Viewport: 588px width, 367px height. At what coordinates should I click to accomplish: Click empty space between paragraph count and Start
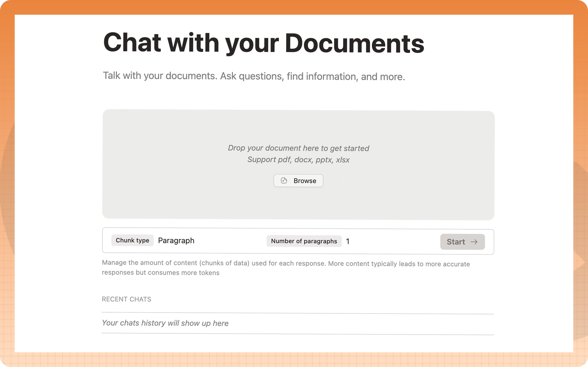coord(394,241)
